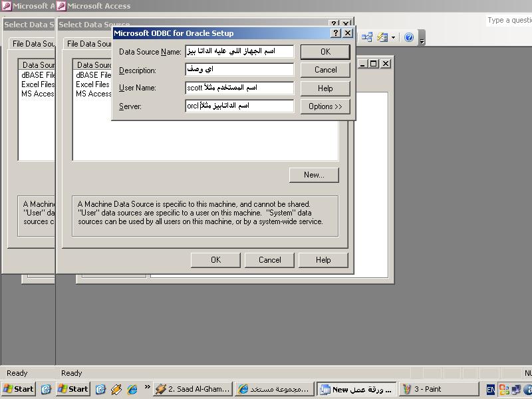Click Help in the ODBC for Oracle Setup dialog
532x399 pixels.
click(x=325, y=88)
